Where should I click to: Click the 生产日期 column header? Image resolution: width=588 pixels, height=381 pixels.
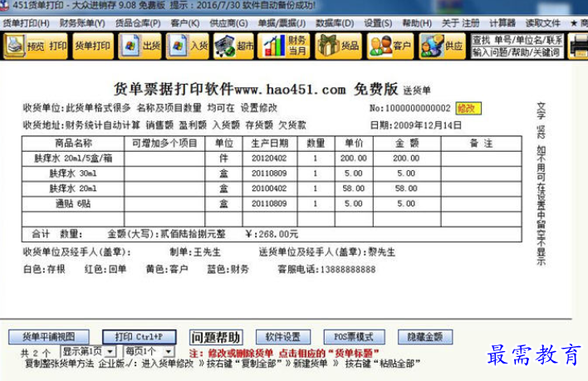tap(270, 143)
